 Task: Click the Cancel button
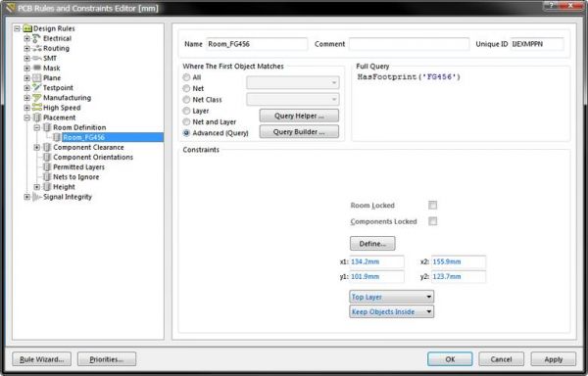pyautogui.click(x=501, y=359)
